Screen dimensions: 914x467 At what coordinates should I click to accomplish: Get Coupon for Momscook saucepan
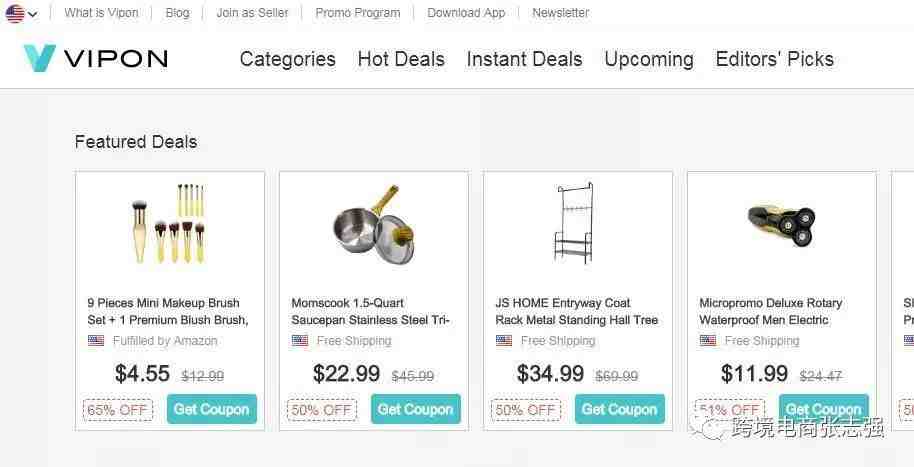pyautogui.click(x=416, y=409)
